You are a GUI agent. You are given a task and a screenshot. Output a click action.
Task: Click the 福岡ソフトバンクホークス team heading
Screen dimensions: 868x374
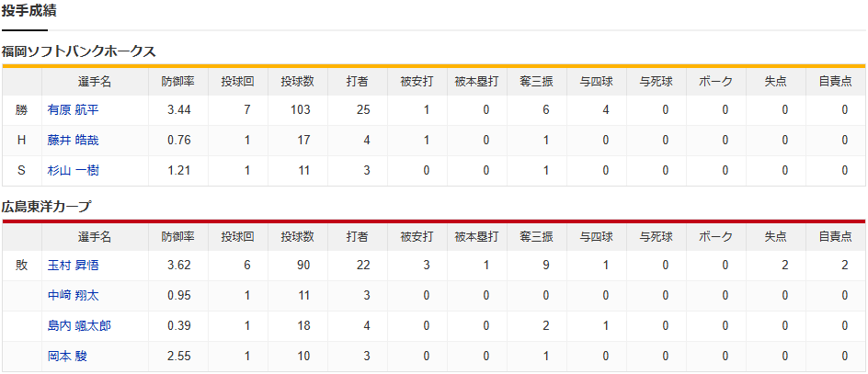(78, 51)
